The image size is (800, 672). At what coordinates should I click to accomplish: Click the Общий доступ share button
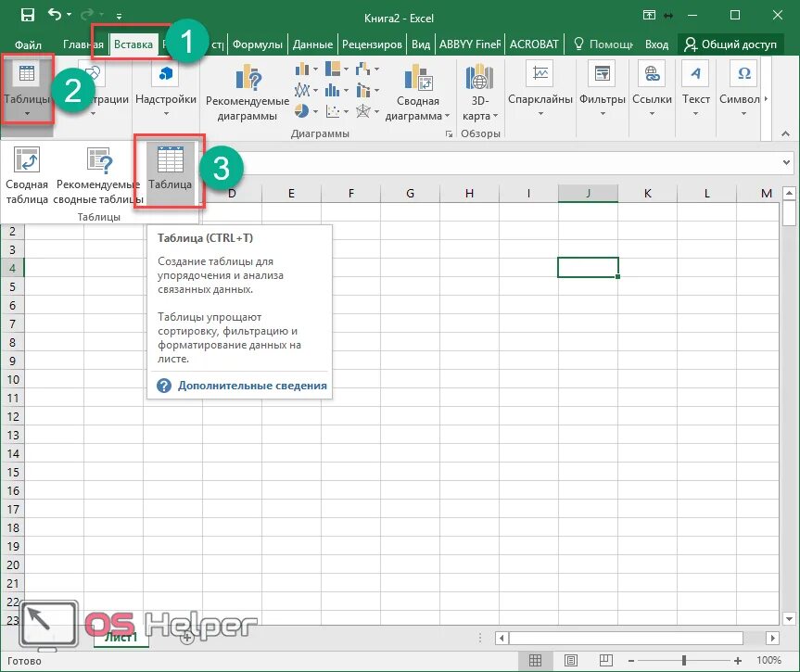730,44
